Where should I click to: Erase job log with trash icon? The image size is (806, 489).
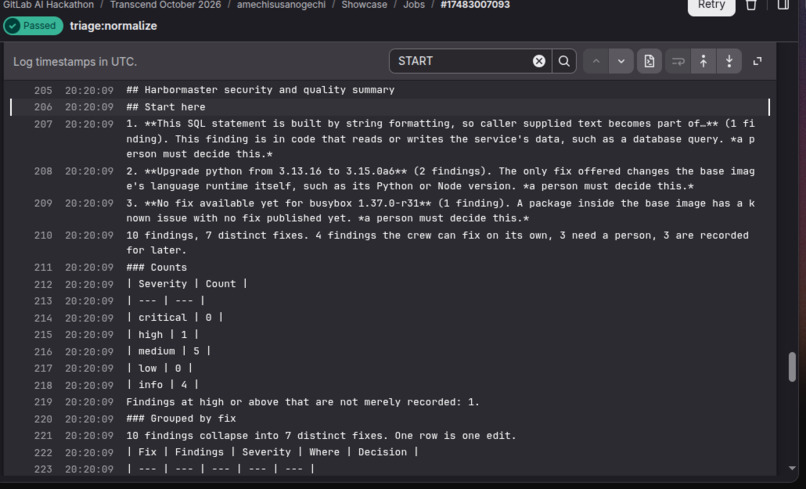pyautogui.click(x=751, y=5)
